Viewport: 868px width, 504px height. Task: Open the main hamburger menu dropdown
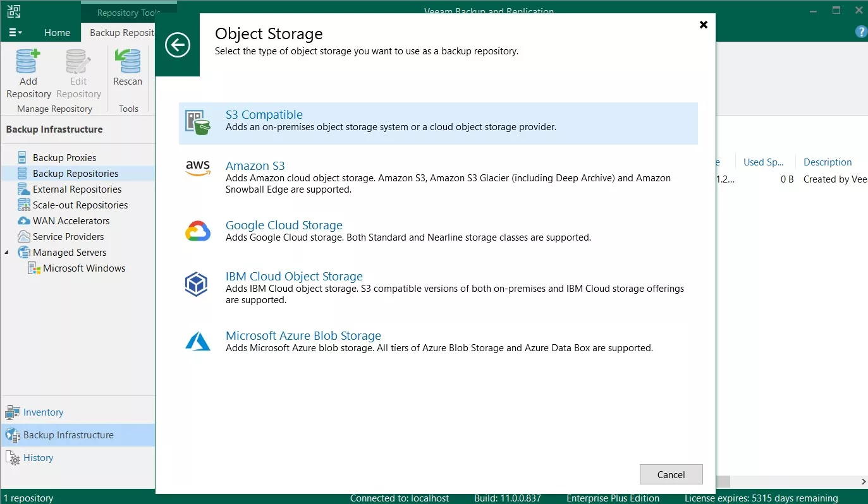click(x=15, y=32)
